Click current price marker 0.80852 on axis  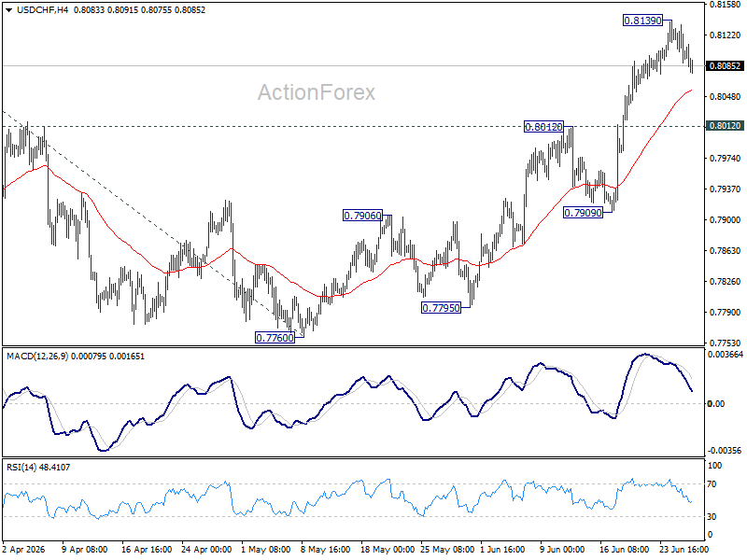726,65
